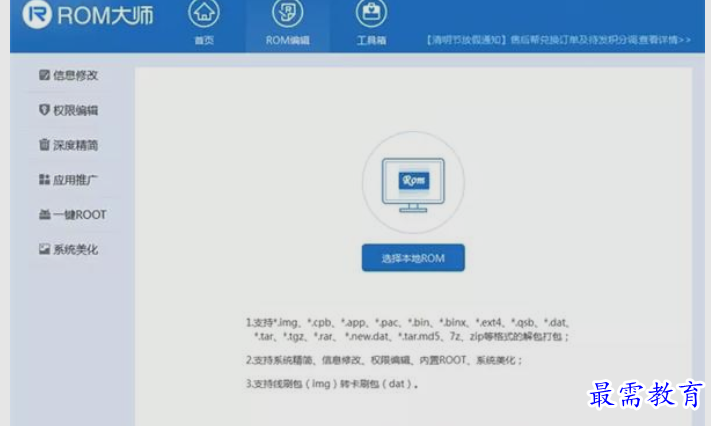Click the 一键ROOT icon
This screenshot has height=426, width=711.
point(44,214)
